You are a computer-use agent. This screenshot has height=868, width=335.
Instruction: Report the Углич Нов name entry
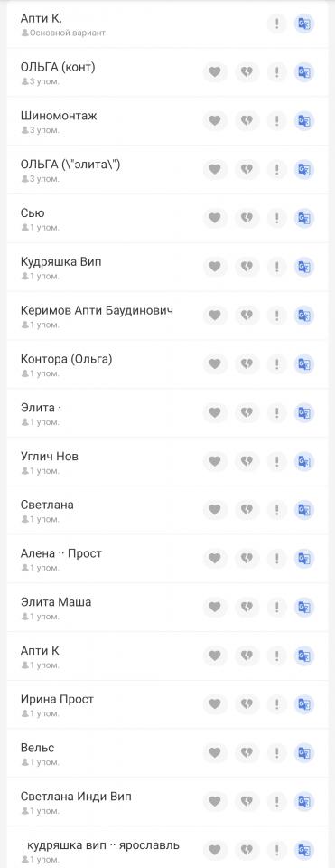[x=277, y=462]
